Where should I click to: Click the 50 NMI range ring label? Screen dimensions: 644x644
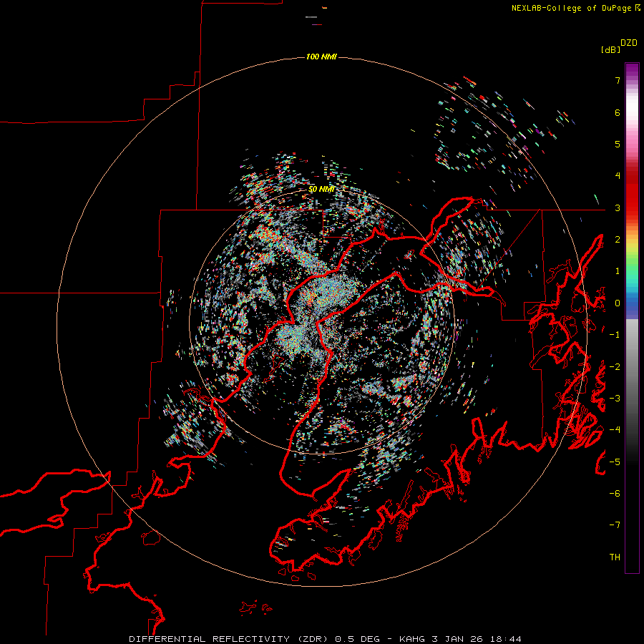point(321,190)
